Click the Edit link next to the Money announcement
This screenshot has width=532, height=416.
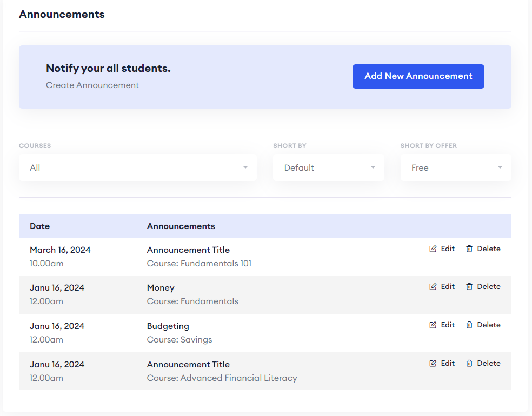pos(448,286)
